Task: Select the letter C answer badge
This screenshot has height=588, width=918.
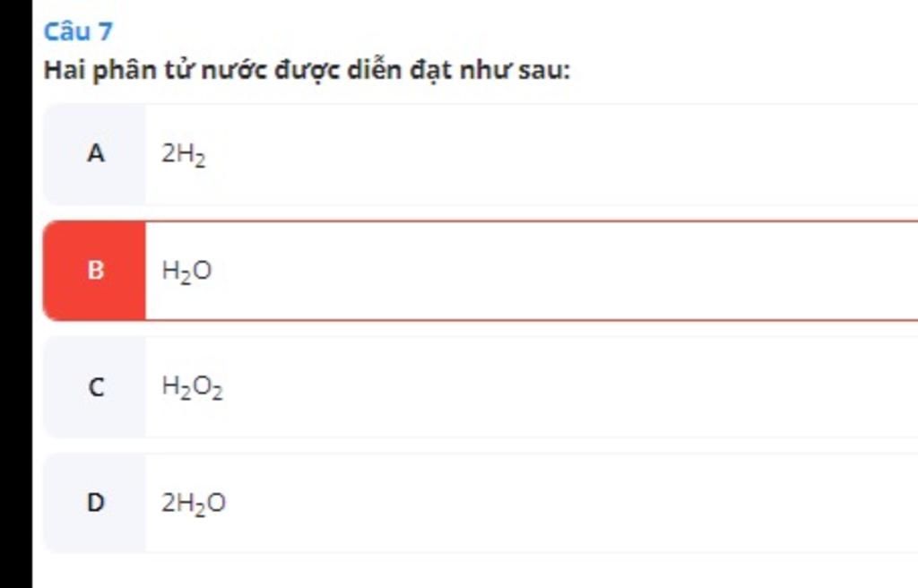Action: (95, 387)
